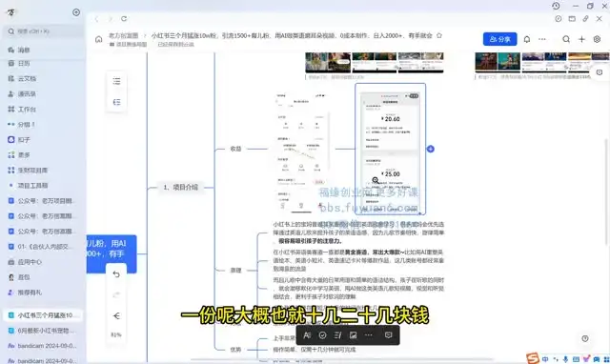Click the user avatar at top left
This screenshot has width=610, height=364.
[x=10, y=12]
